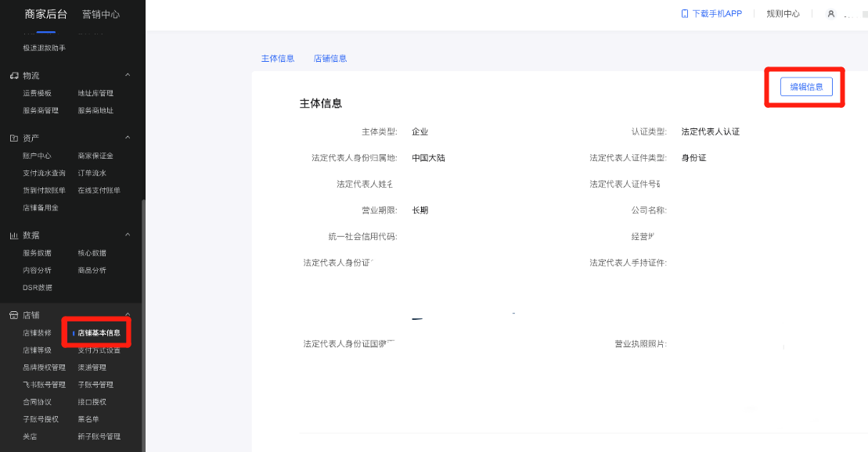Open the user avatar menu top right

click(831, 13)
